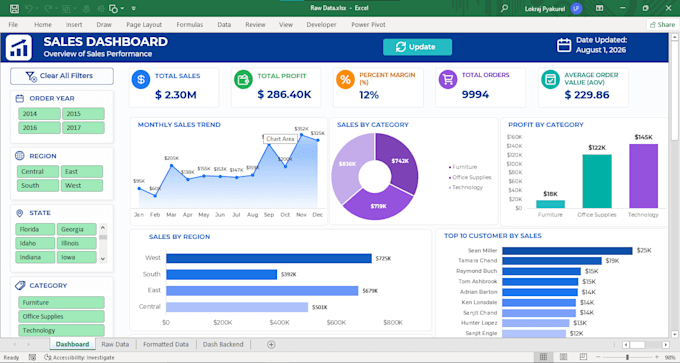Toggle the 2017 order year slicer
680x363 pixels.
[x=83, y=128]
